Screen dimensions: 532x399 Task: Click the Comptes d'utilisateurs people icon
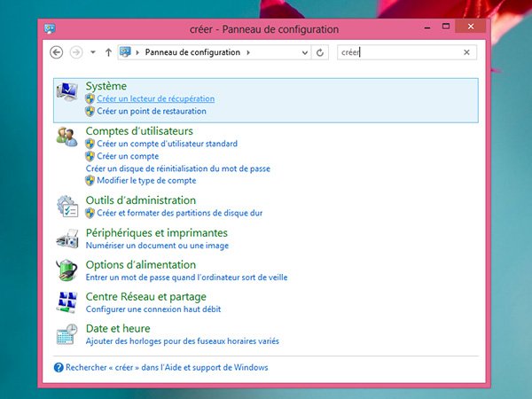[x=66, y=137]
